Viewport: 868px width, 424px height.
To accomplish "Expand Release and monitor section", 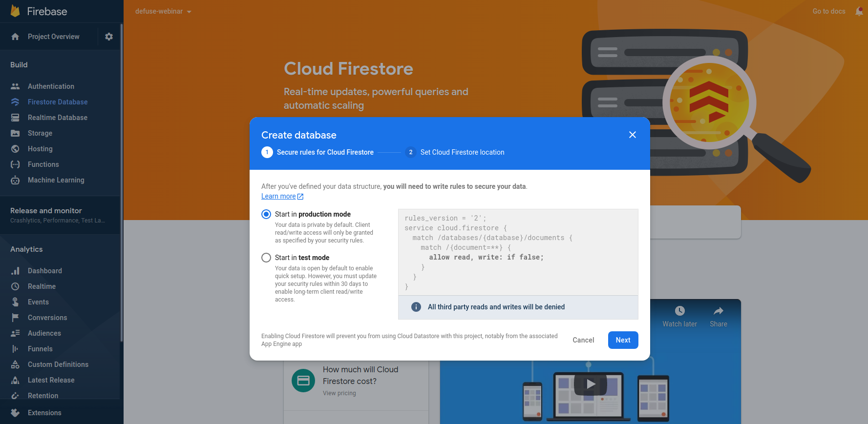I will 60,215.
